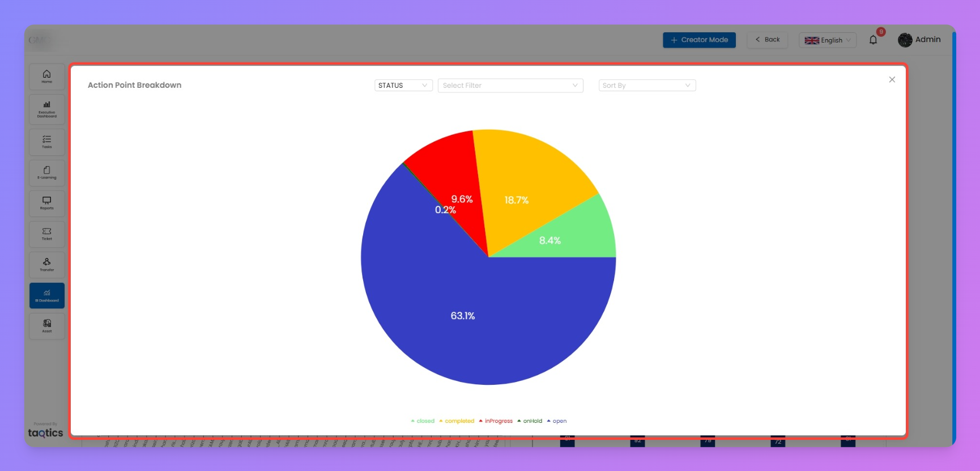Open the Select Filter dropdown
Screen dimensions: 980x471
(510, 86)
